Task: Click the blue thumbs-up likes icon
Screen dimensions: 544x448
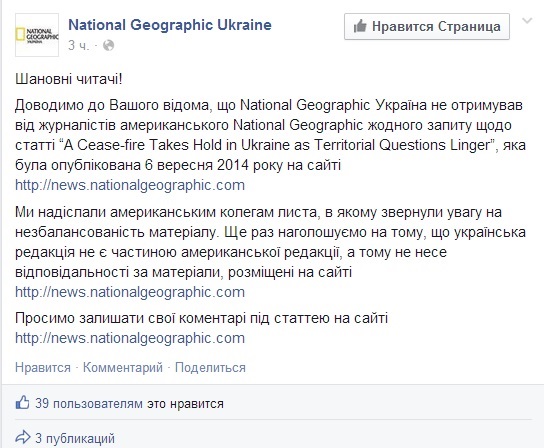Action: coord(22,403)
